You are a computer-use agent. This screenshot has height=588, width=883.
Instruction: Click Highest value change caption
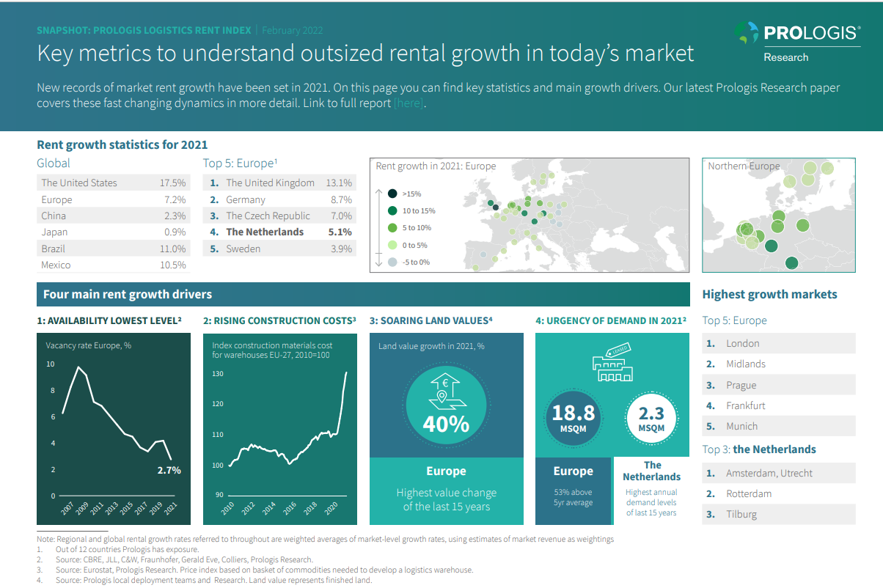(446, 499)
